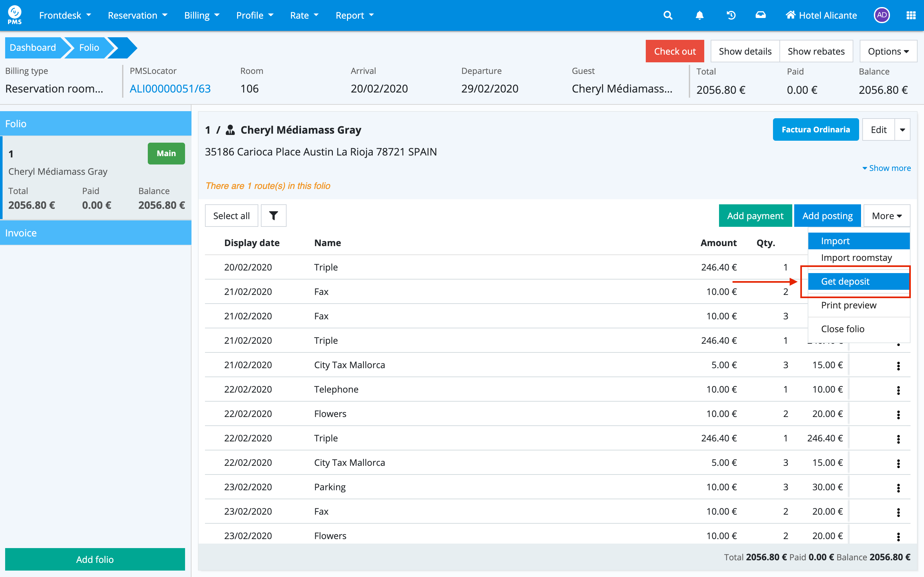The width and height of the screenshot is (924, 577).
Task: Open the Options dropdown
Action: 888,51
